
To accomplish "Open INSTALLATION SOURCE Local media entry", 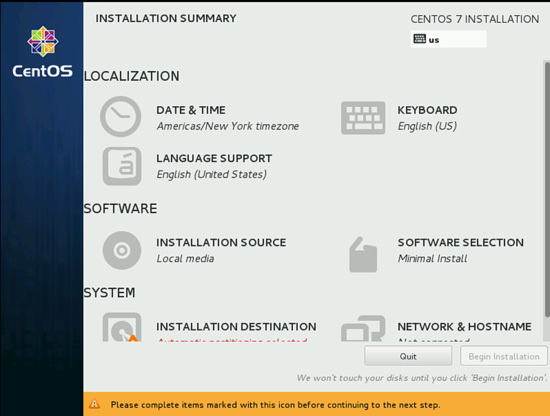I will coord(221,250).
